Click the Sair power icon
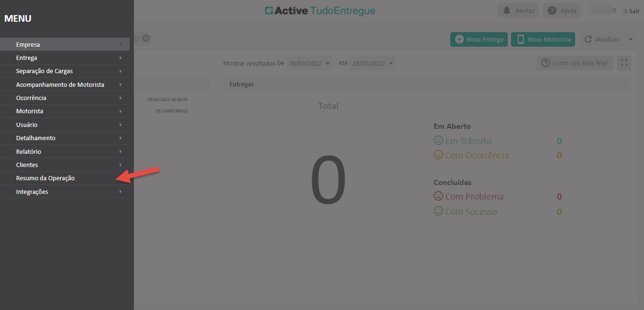This screenshot has height=310, width=644. [625, 11]
